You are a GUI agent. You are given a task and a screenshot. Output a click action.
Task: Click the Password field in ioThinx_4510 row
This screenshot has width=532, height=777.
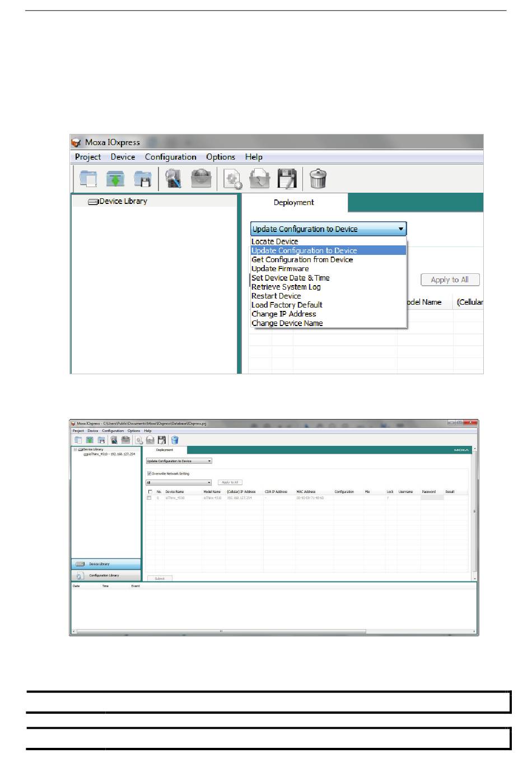coord(432,497)
